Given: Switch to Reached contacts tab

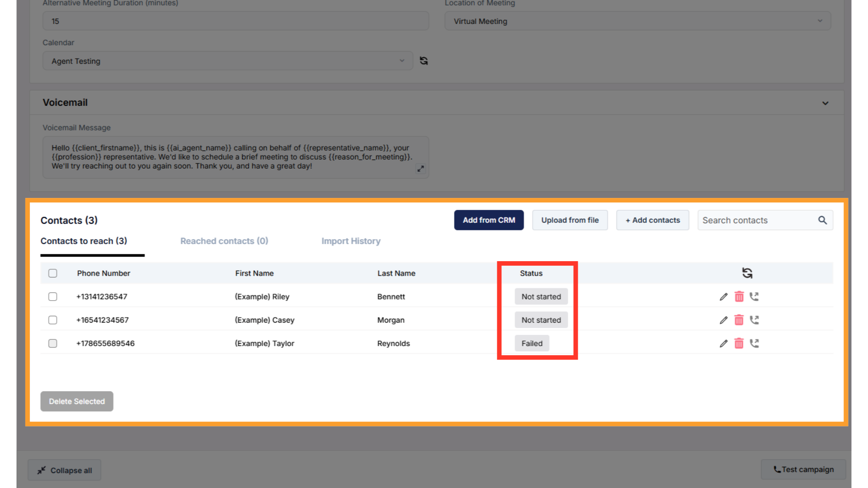Looking at the screenshot, I should (224, 241).
